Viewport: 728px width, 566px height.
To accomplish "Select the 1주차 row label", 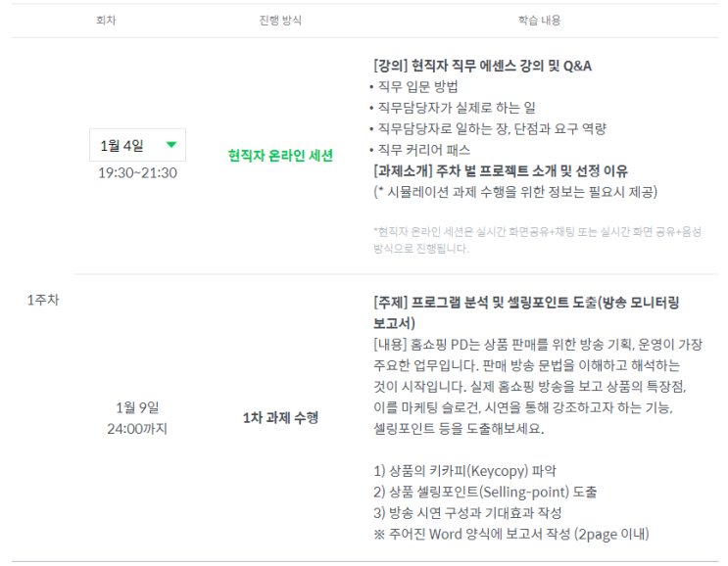I will [x=43, y=300].
